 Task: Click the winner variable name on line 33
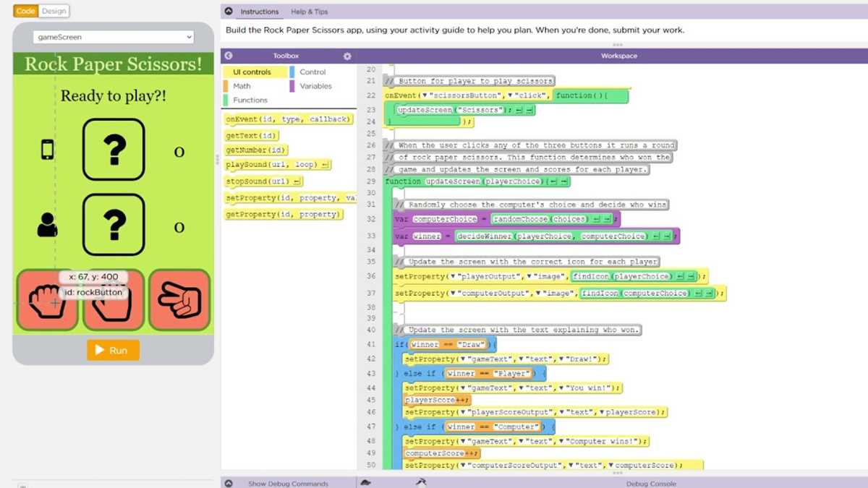427,236
